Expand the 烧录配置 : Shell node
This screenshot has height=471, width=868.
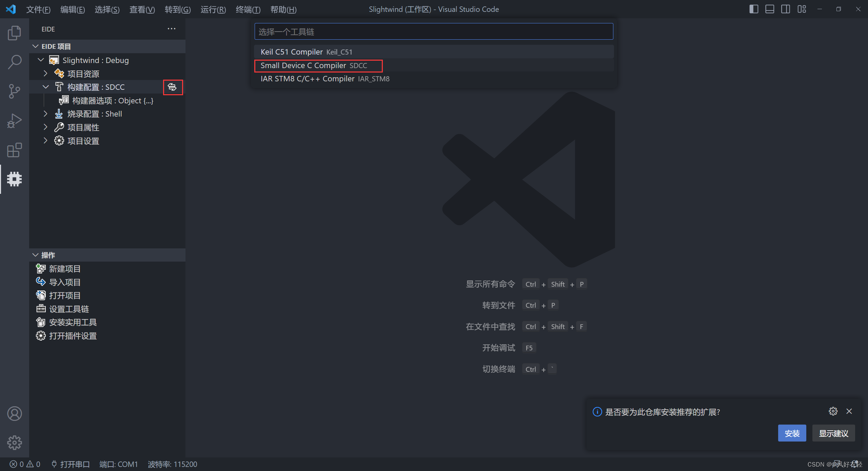pyautogui.click(x=45, y=114)
